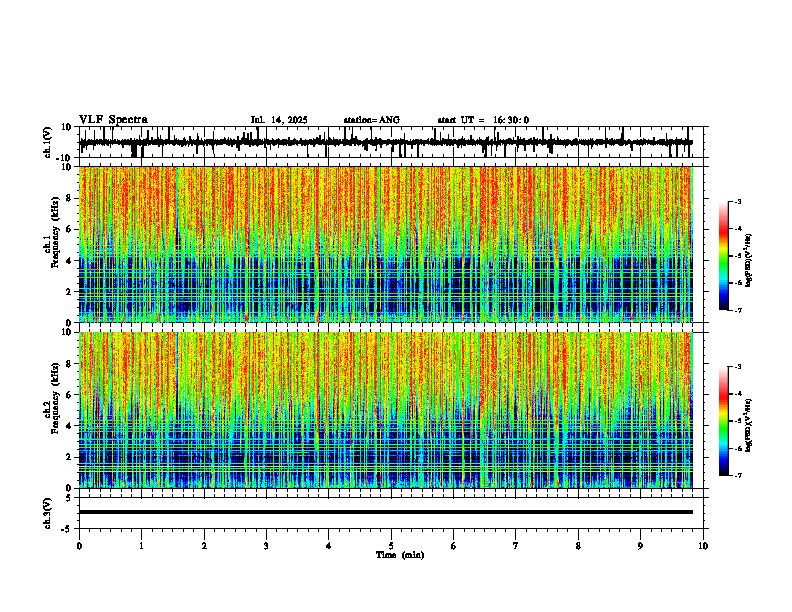Select the date text "Jul. 14, 2025"
This screenshot has height=612, width=792.
(279, 120)
